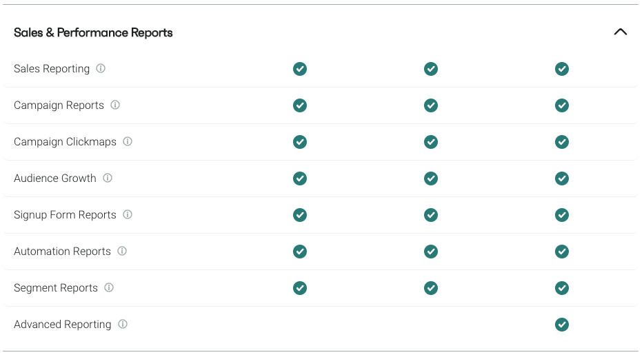This screenshot has height=357, width=644.
Task: Click info icon next to Advanced Reporting
Action: click(x=123, y=324)
